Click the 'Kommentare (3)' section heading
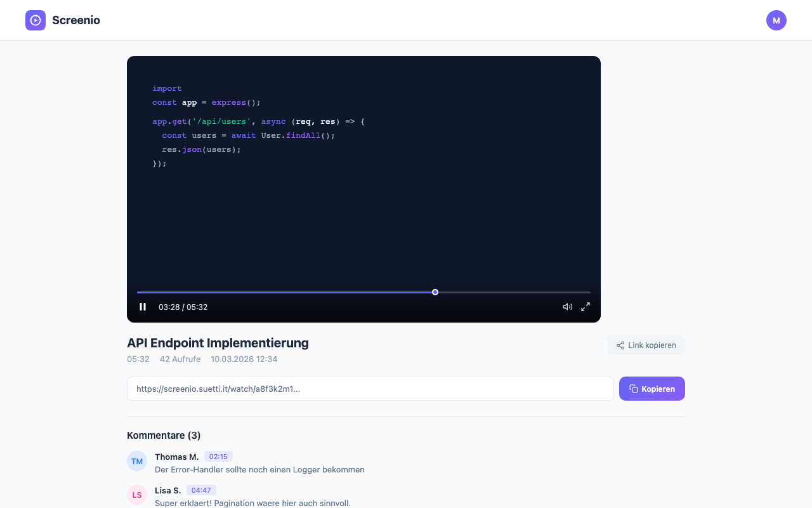The height and width of the screenshot is (508, 812). (x=164, y=435)
